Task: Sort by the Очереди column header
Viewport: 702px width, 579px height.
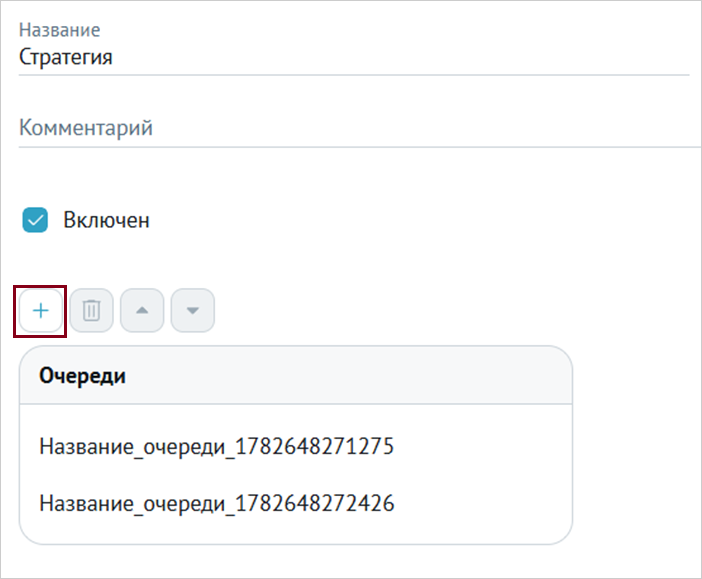Action: pyautogui.click(x=82, y=375)
